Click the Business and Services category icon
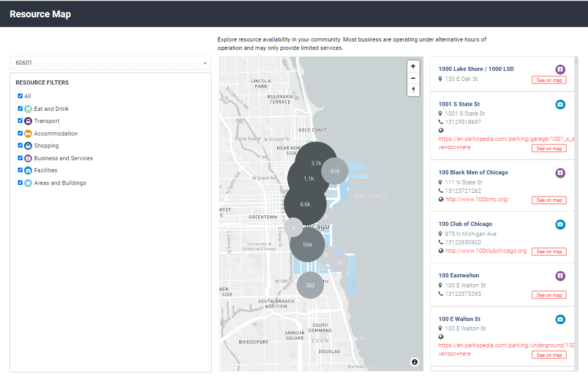 [28, 158]
